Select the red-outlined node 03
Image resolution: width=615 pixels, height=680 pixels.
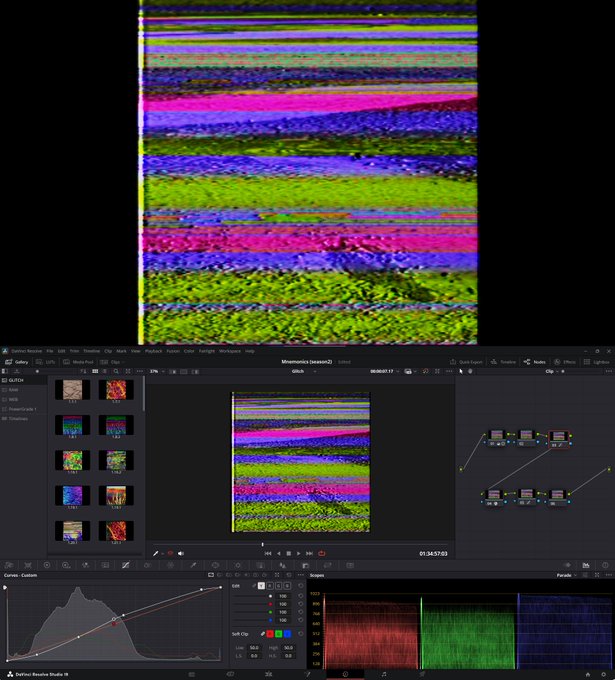point(559,439)
